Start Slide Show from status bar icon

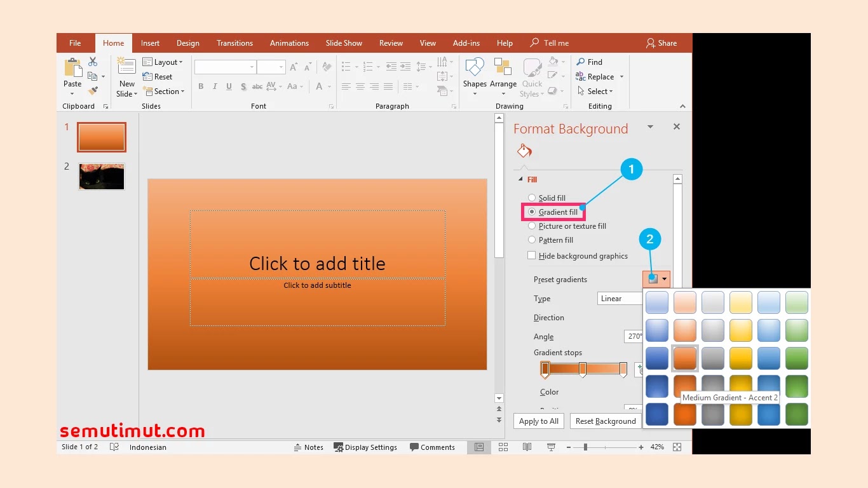point(551,447)
